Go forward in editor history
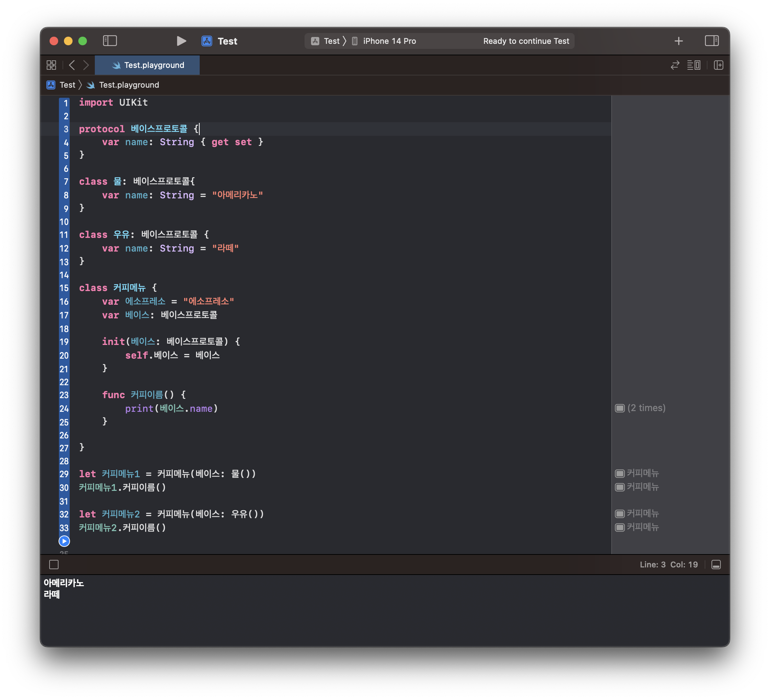Viewport: 770px width, 700px height. coord(86,65)
